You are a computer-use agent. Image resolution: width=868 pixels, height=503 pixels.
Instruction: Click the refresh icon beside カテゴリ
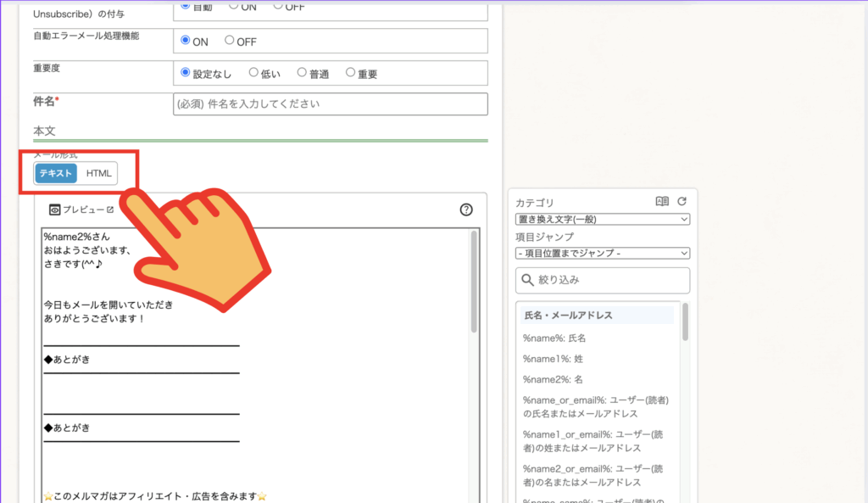pyautogui.click(x=682, y=202)
